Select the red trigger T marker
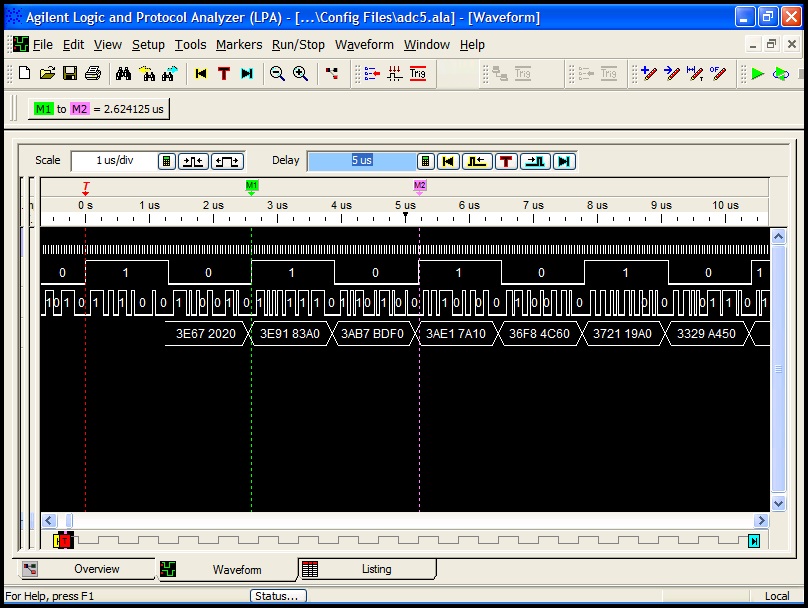 (86, 188)
